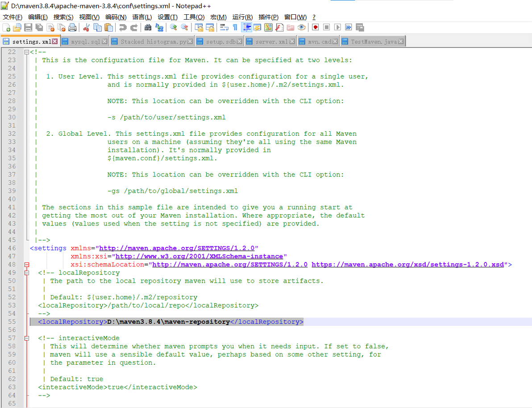Open the 语言(L) menu
Screen dimensions: 532x408
pyautogui.click(x=142, y=17)
